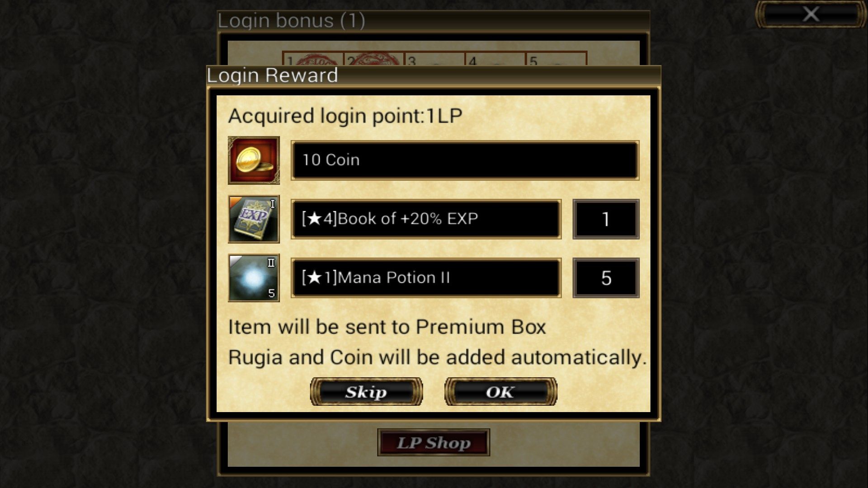
Task: Click the Skip button
Action: [366, 392]
